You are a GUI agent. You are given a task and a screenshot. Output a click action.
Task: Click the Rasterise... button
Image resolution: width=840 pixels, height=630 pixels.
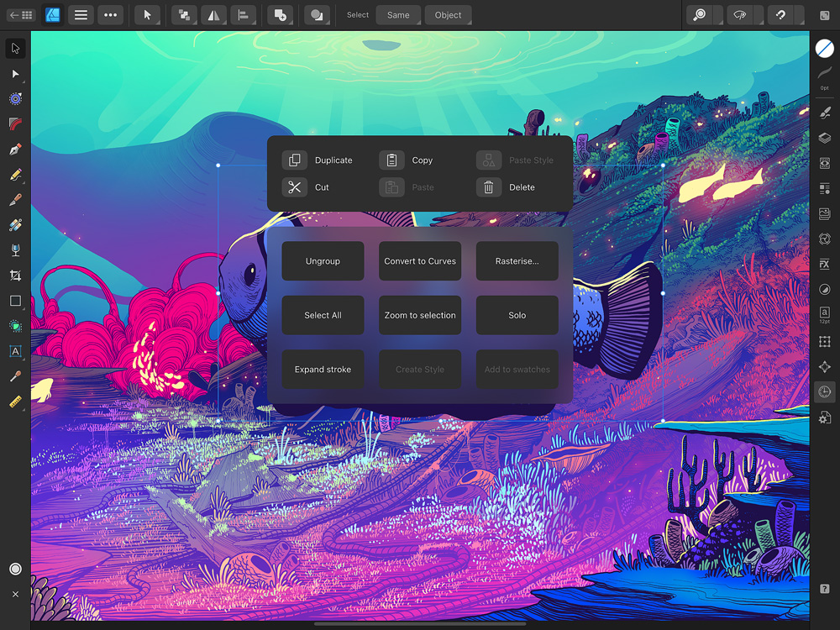[x=517, y=261]
